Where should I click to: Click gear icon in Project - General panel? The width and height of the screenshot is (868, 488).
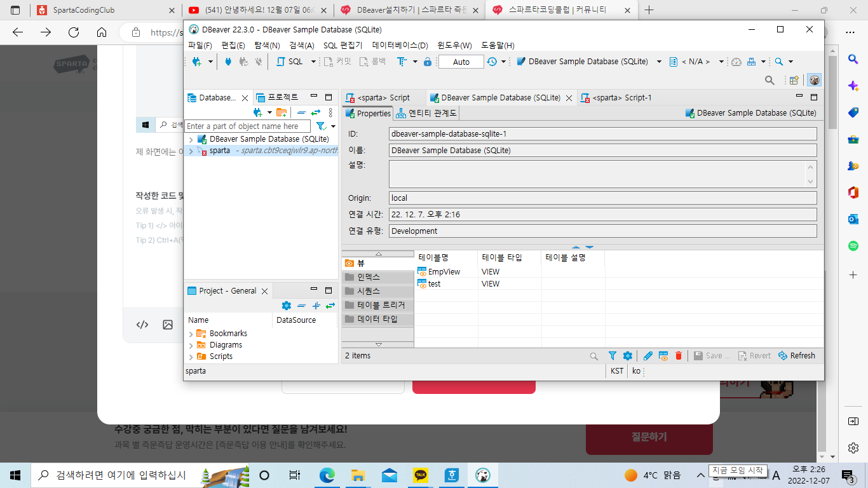tap(287, 306)
